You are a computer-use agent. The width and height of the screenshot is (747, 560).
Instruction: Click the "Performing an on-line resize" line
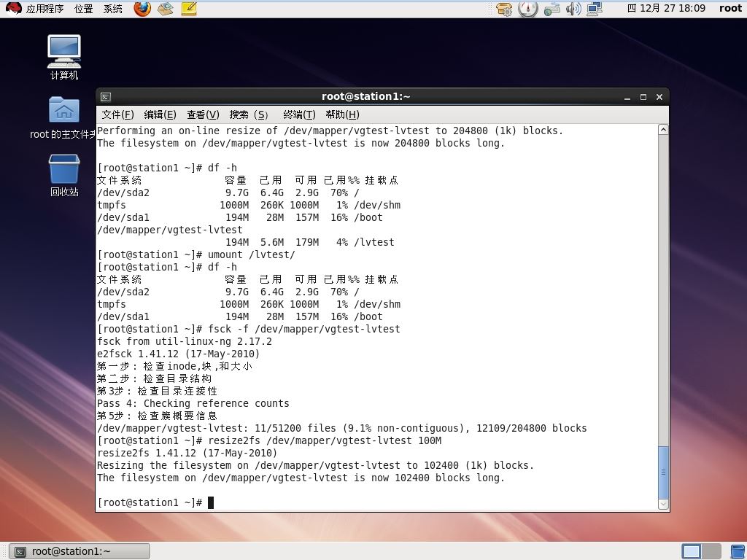click(x=330, y=131)
